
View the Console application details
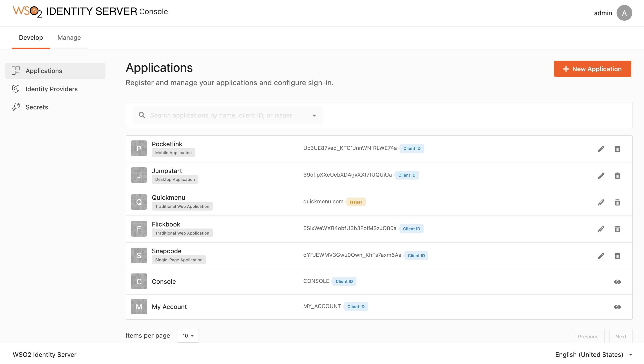(617, 282)
